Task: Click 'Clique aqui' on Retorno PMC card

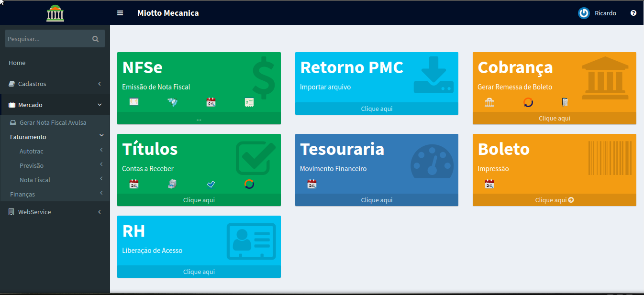Action: (x=377, y=109)
